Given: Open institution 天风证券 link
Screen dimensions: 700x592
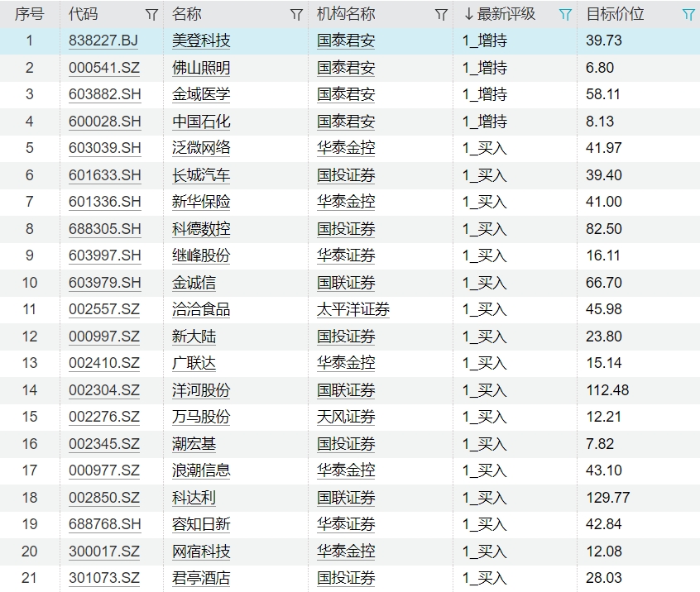Looking at the screenshot, I should pyautogui.click(x=346, y=417).
